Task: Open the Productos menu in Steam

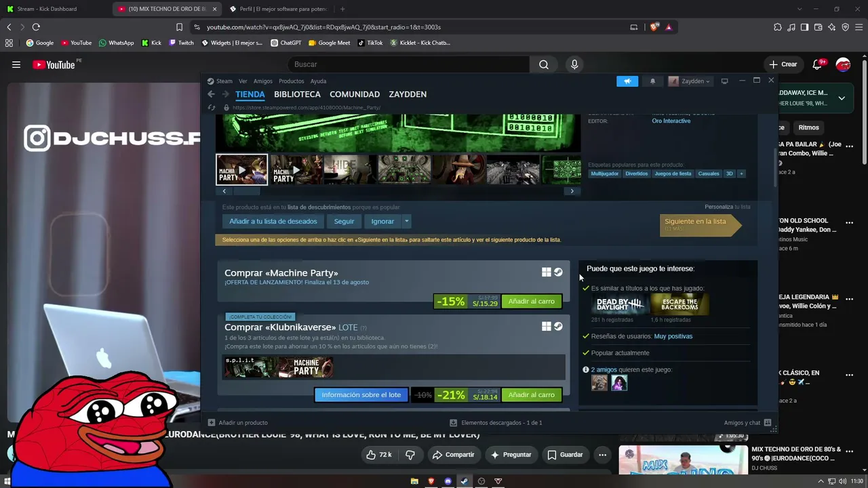Action: (x=292, y=81)
